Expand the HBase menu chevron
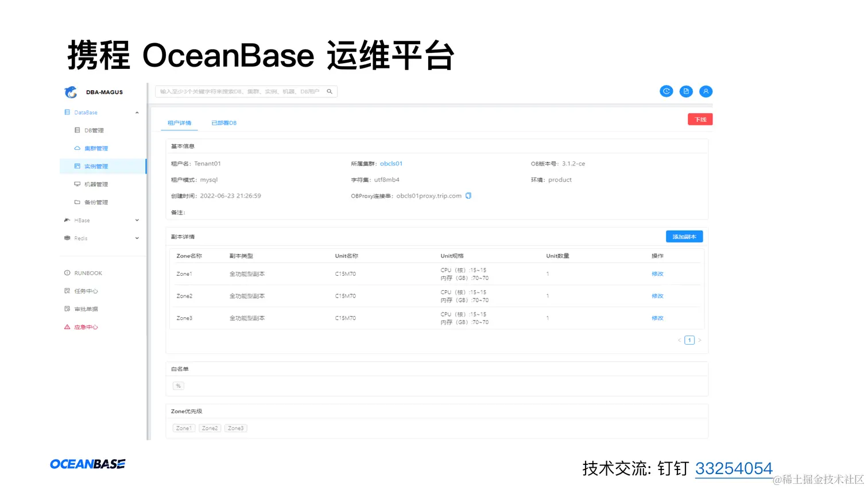The height and width of the screenshot is (489, 868). click(137, 220)
